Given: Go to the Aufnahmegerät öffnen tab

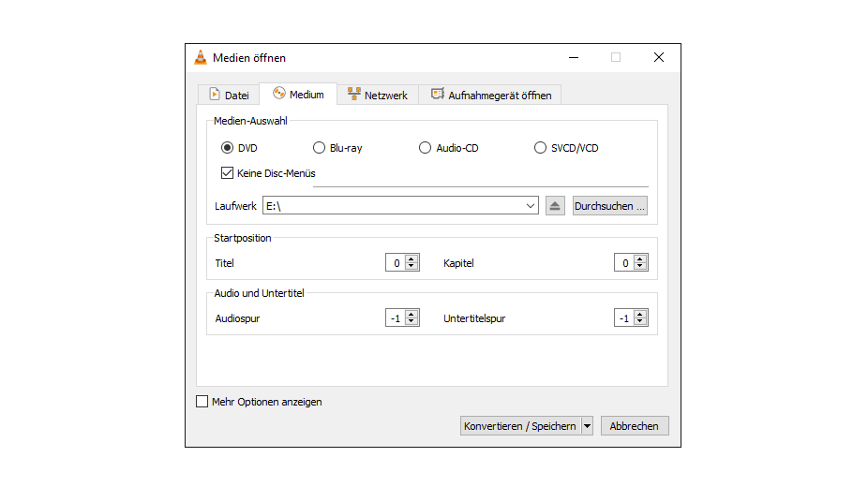Looking at the screenshot, I should tap(491, 95).
